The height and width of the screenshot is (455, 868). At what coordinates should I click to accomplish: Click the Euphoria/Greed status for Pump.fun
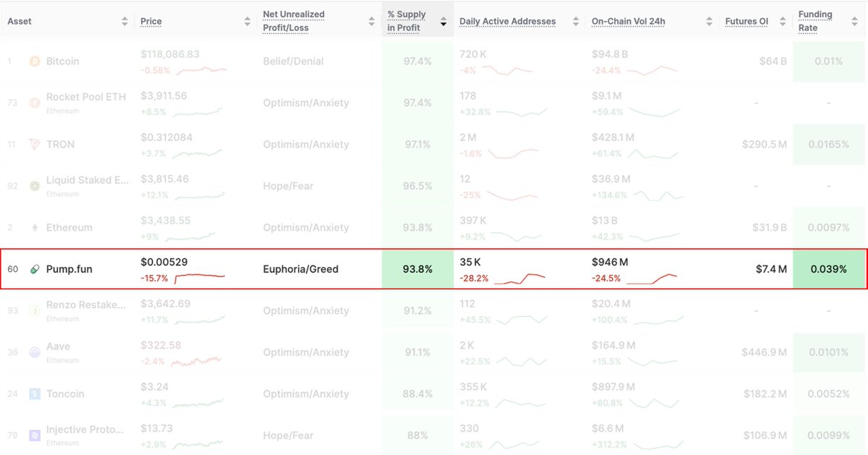(300, 269)
